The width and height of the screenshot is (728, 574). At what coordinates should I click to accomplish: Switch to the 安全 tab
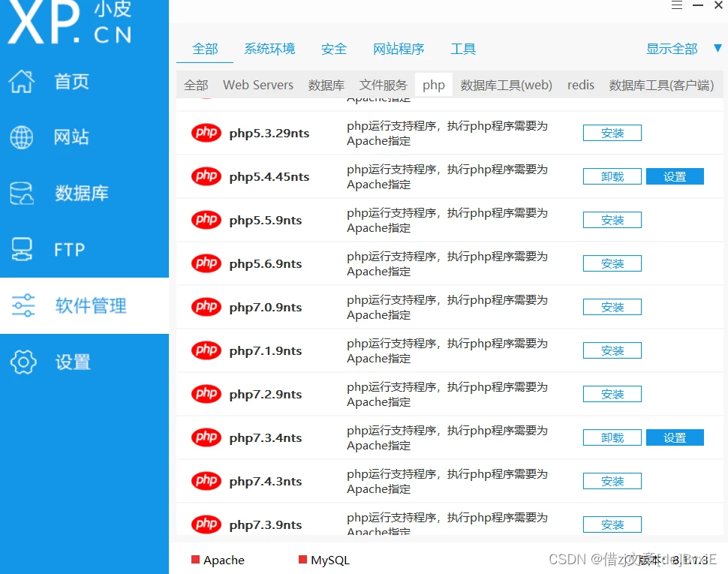(x=334, y=49)
